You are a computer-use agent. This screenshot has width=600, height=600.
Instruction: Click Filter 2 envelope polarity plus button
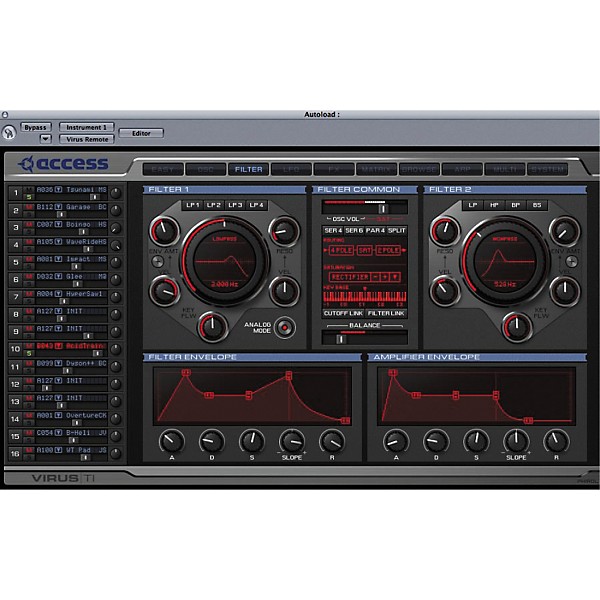[571, 262]
